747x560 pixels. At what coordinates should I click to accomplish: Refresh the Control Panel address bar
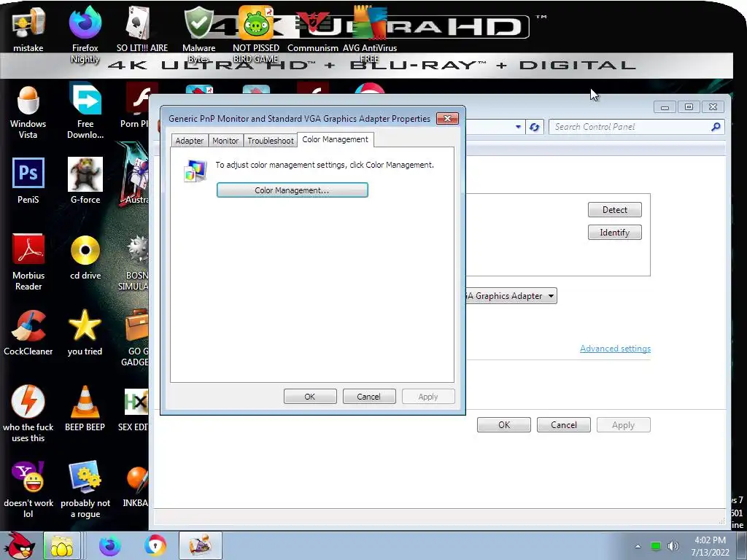(534, 127)
